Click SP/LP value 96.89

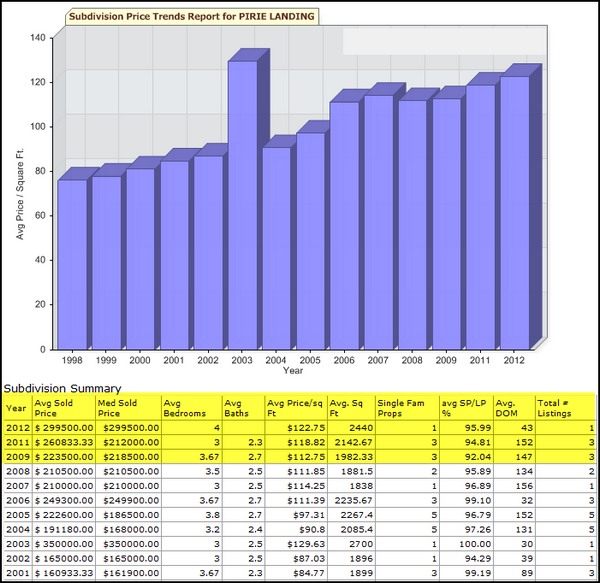click(x=478, y=486)
